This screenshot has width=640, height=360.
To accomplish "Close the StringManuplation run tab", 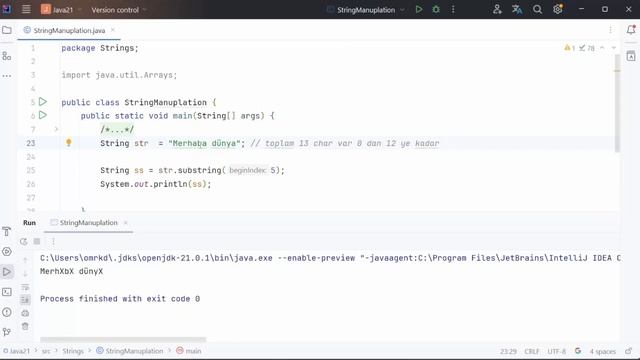I will pos(125,222).
